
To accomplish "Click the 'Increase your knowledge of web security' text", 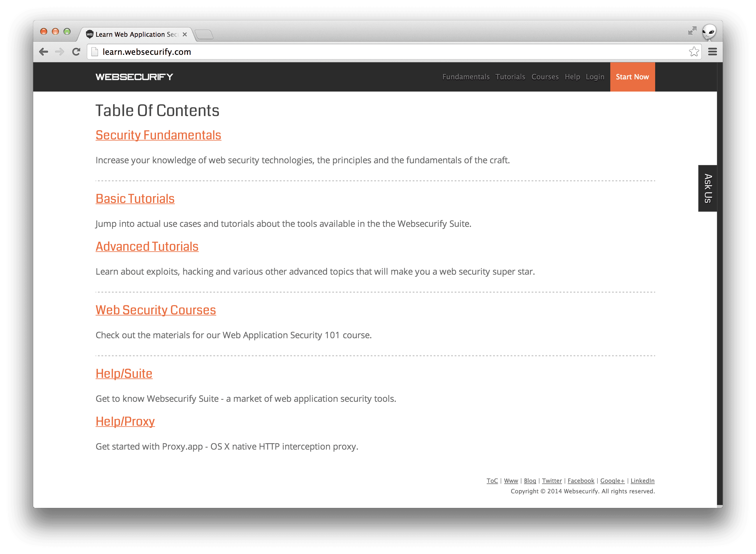I will (x=302, y=160).
